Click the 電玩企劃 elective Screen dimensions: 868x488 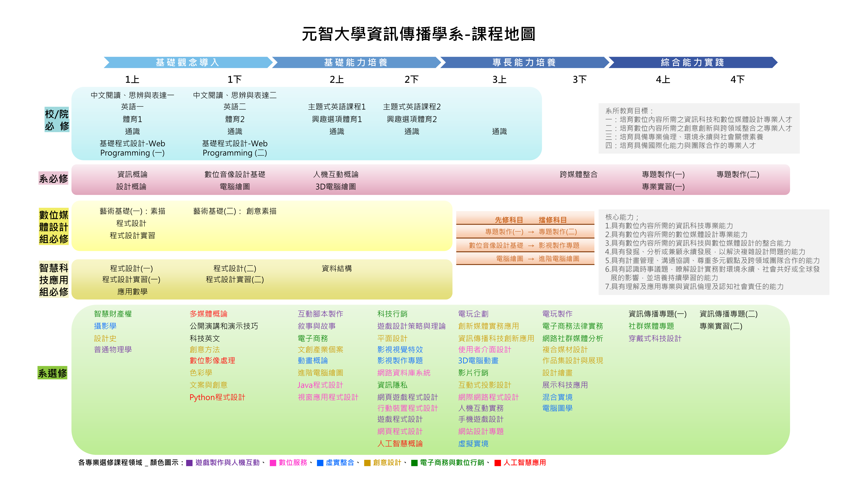point(473,314)
